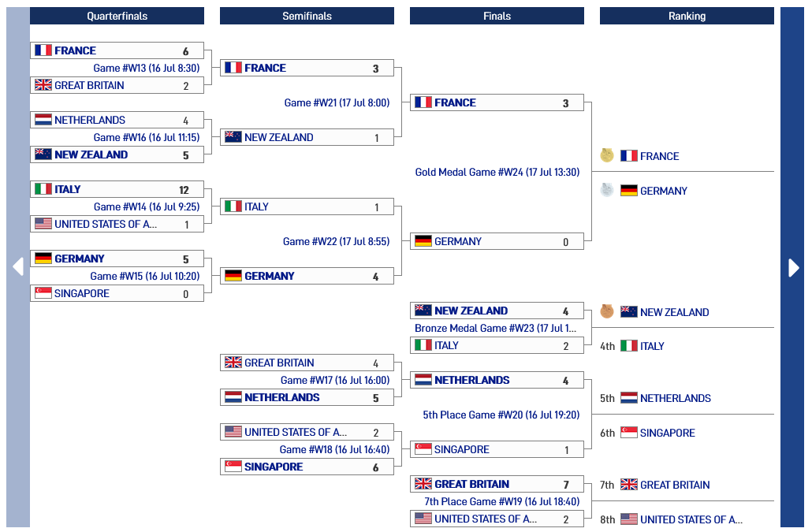Click the Singapore flag in the 6th place ranking
The height and width of the screenshot is (532, 812).
click(628, 433)
